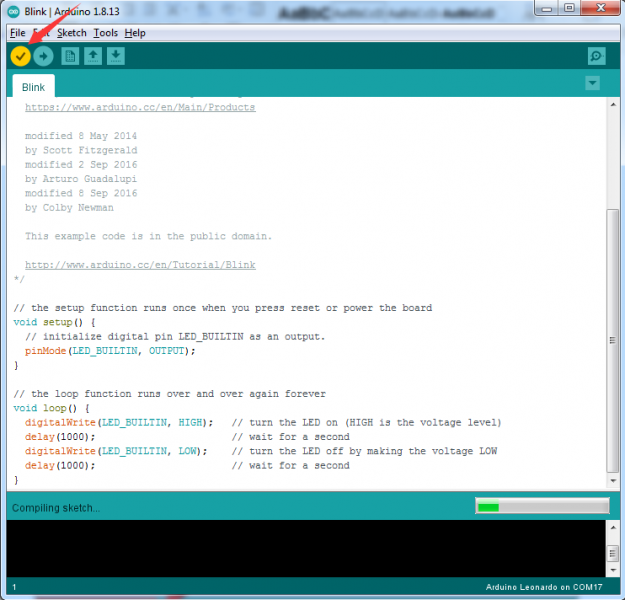Click the editor scrollbar down arrow
The width and height of the screenshot is (625, 600).
pos(613,481)
